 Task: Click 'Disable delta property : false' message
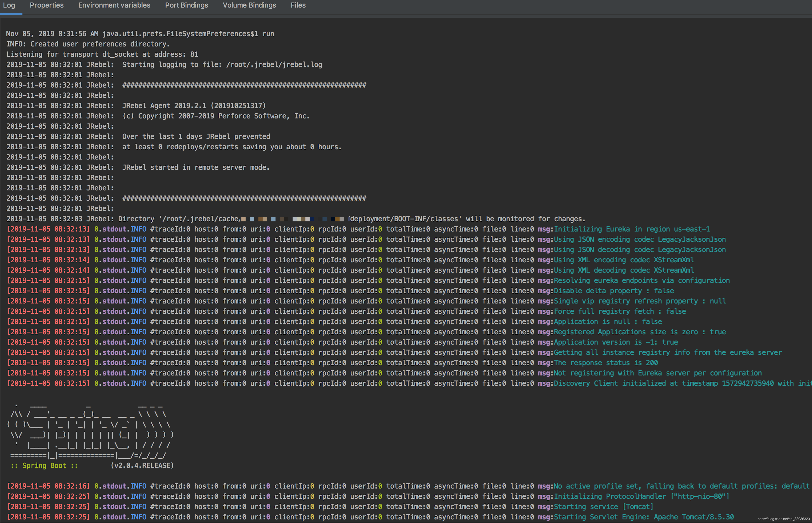pos(614,291)
